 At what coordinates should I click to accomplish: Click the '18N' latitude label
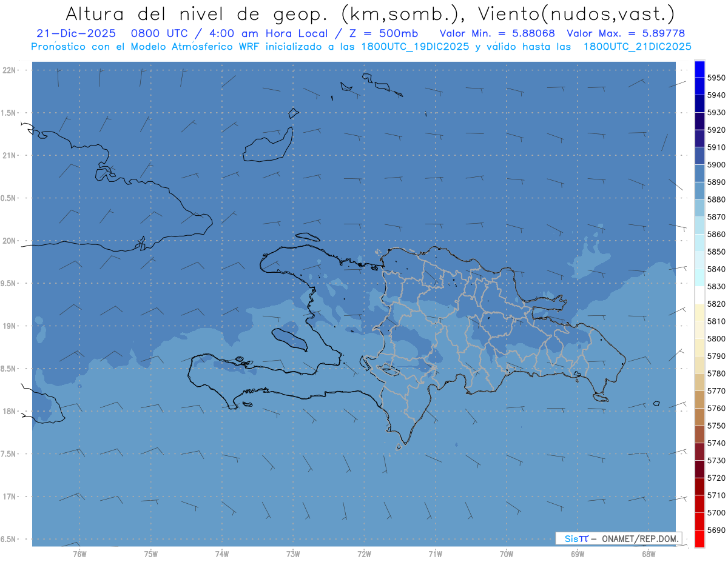(10, 411)
